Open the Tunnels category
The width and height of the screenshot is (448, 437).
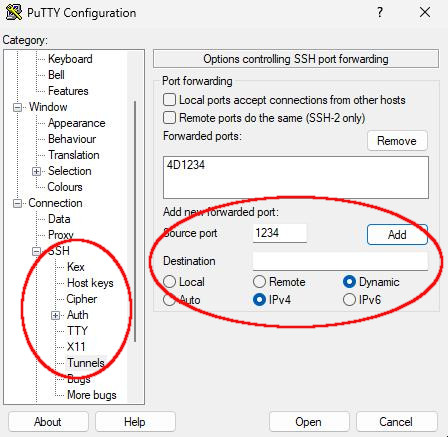[x=86, y=363]
